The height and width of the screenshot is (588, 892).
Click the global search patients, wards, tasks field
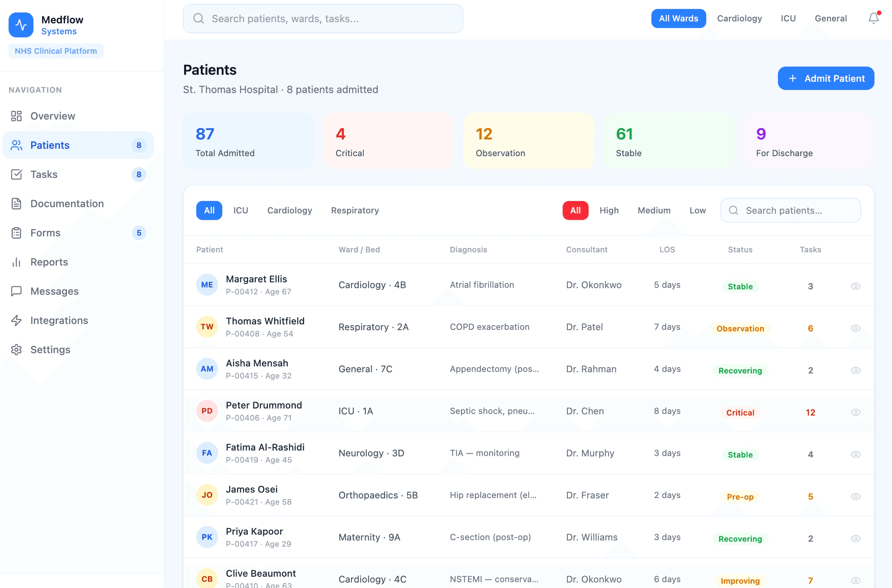(323, 19)
